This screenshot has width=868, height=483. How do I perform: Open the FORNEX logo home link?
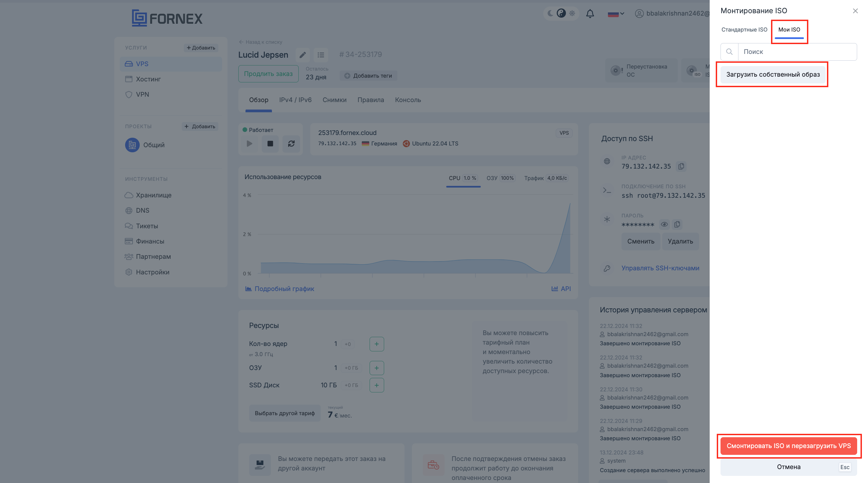coord(167,18)
